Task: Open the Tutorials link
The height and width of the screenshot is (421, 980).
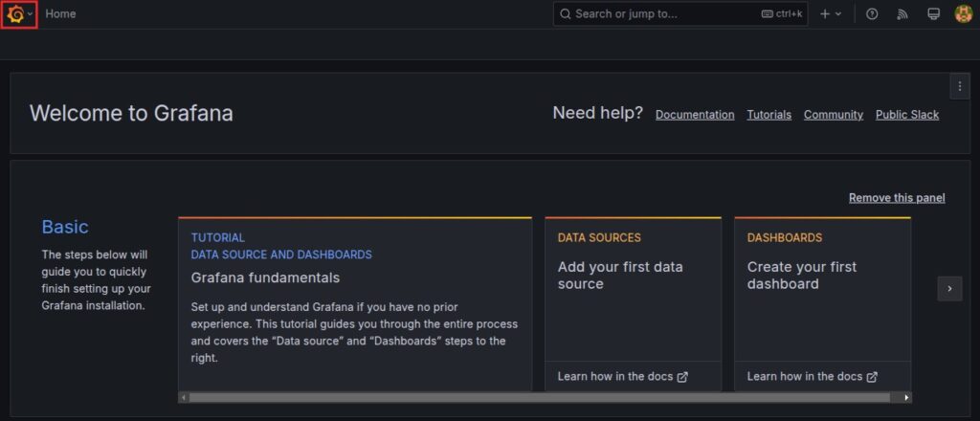Action: (x=768, y=115)
